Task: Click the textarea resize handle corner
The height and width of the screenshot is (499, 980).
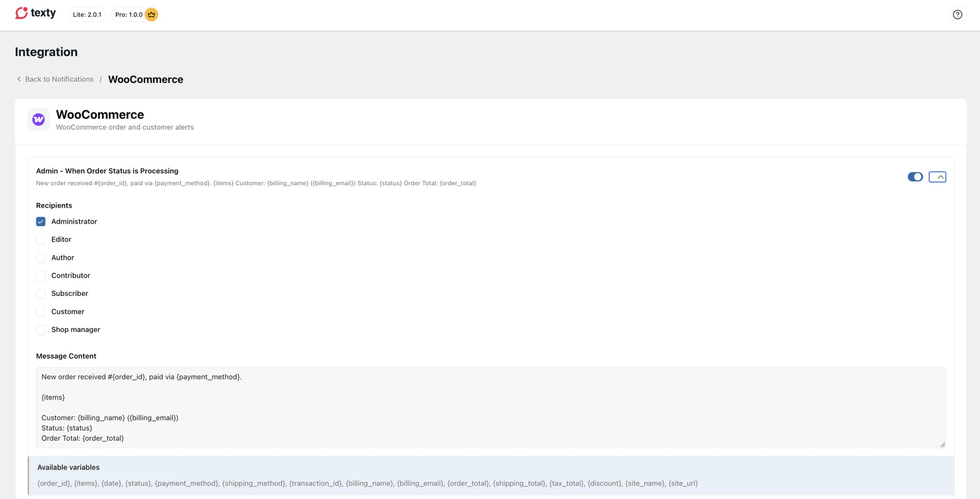Action: [942, 444]
